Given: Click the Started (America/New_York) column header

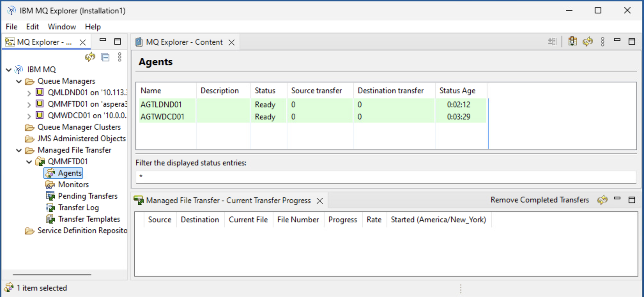Looking at the screenshot, I should 439,220.
